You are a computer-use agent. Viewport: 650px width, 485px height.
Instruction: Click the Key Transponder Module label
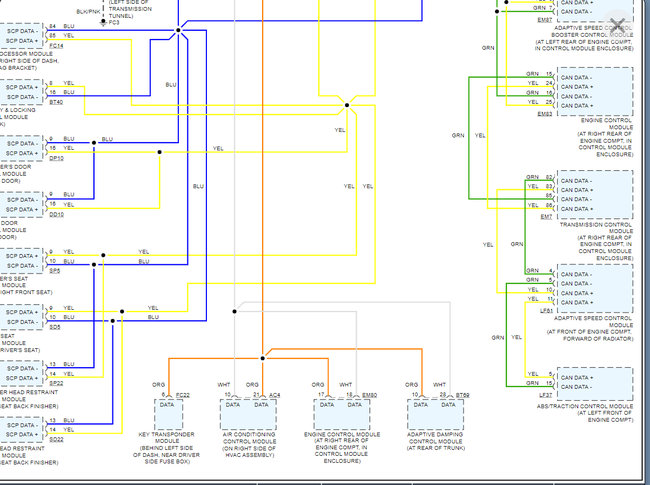166,448
